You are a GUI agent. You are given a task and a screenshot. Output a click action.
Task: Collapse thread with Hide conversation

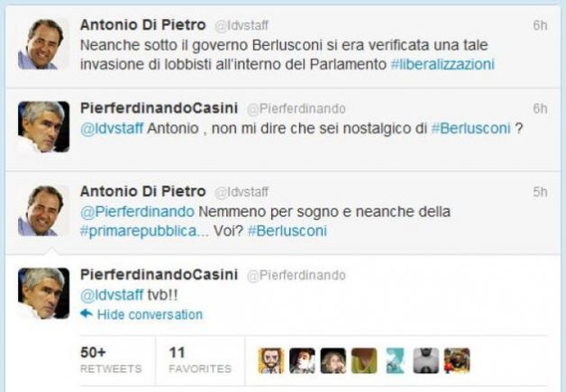pos(150,315)
